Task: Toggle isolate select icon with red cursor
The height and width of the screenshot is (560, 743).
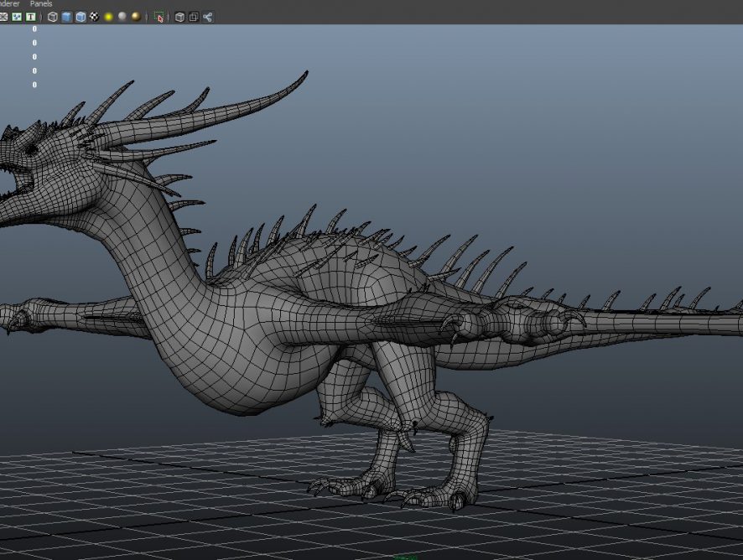Action: [x=159, y=17]
